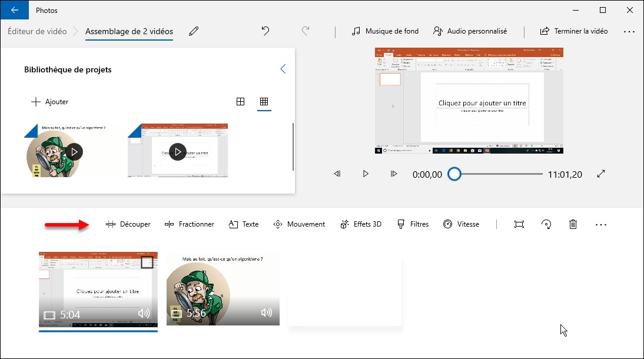
Task: Play the video preview
Action: [x=366, y=174]
